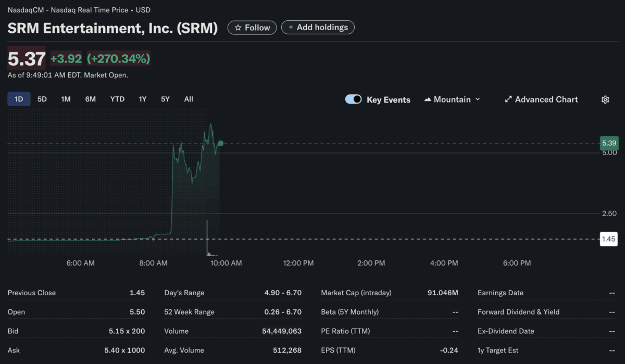Click the star icon in Follow button

(x=238, y=28)
